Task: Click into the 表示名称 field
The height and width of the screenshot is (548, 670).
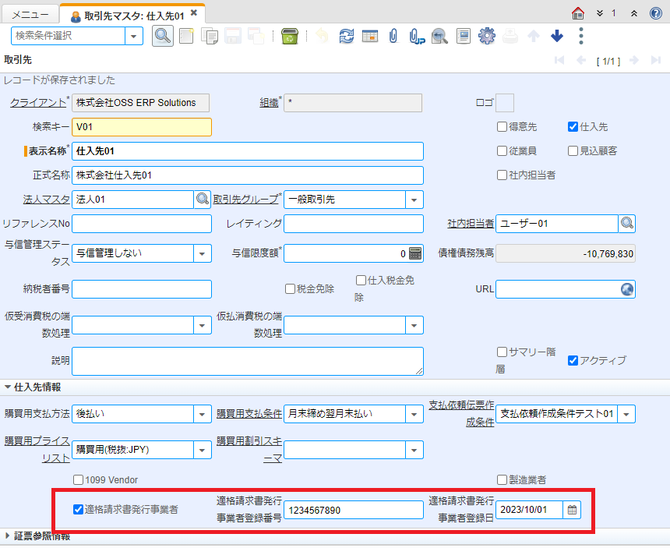Action: [x=247, y=151]
